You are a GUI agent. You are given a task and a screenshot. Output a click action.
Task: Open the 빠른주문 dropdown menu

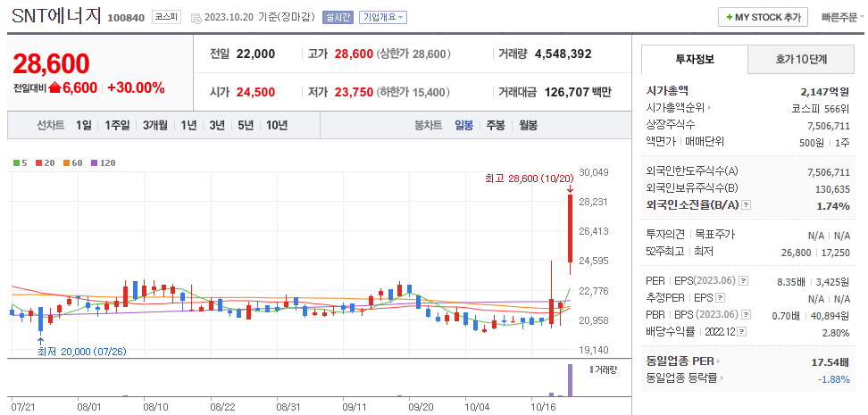[x=843, y=17]
